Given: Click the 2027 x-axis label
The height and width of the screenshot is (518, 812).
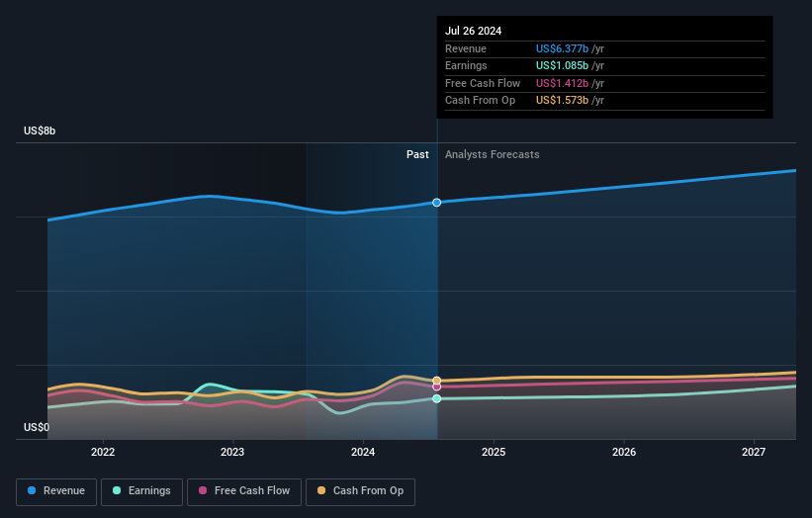Looking at the screenshot, I should tap(754, 452).
